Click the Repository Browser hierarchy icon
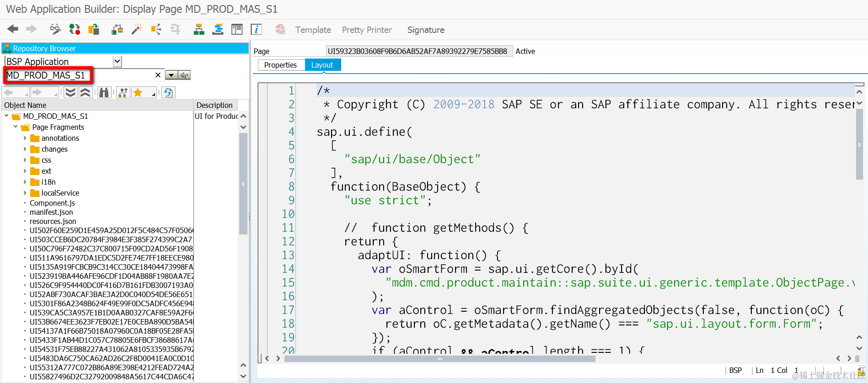 click(7, 48)
